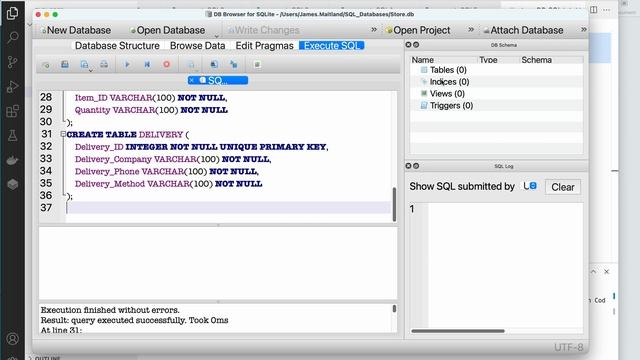This screenshot has height=360, width=640.
Task: Open dropdown arrow below Open Database
Action: (x=216, y=36)
